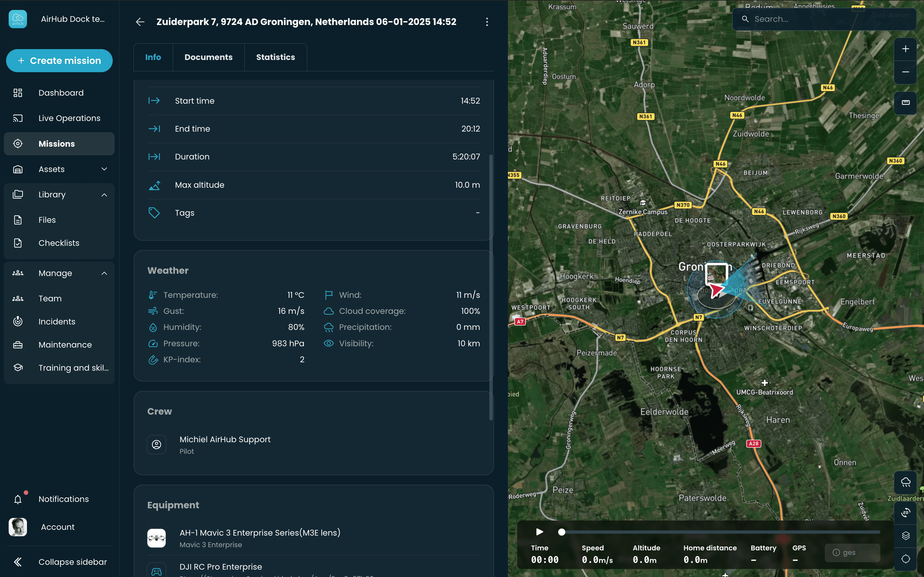Expand the Assets section chevron

point(104,169)
